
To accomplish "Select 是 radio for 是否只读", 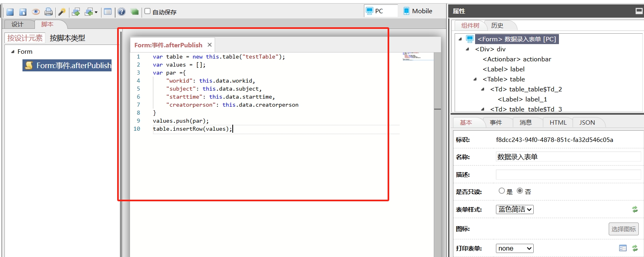I will pyautogui.click(x=502, y=191).
